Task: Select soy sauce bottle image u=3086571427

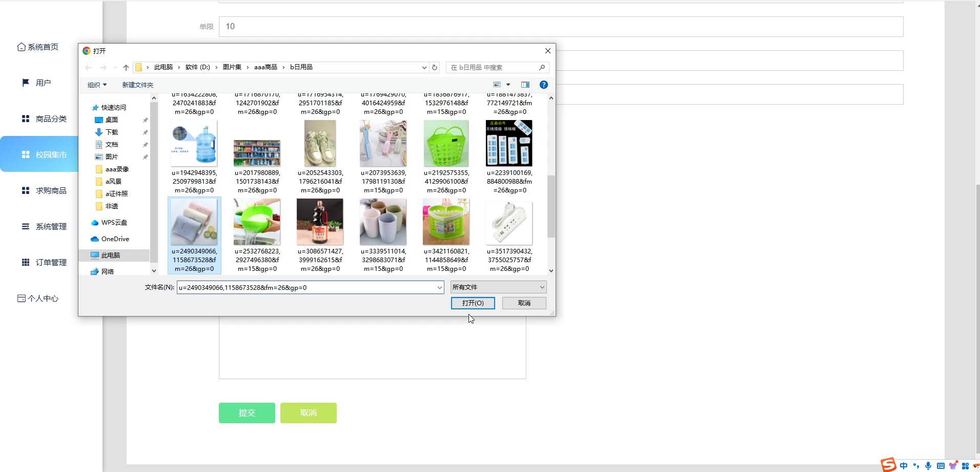Action: 320,236
